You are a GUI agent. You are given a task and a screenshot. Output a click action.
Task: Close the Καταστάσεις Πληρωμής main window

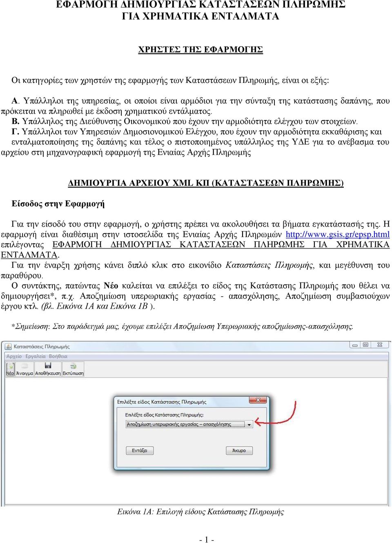tap(380, 345)
